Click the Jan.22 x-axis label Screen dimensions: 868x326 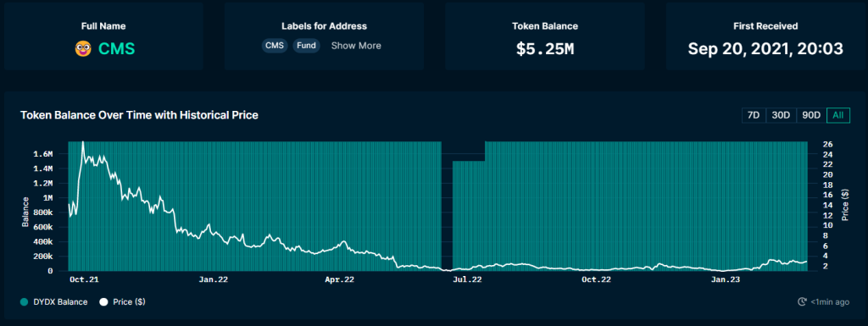214,280
